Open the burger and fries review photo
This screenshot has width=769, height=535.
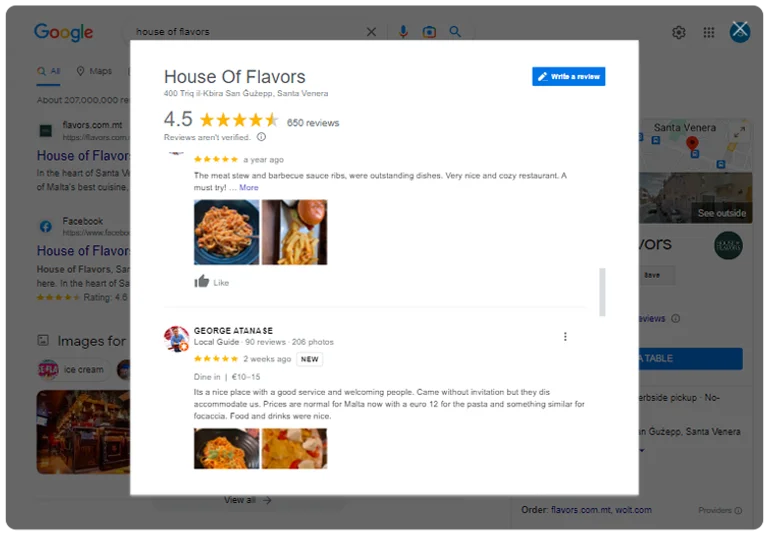[x=294, y=232]
